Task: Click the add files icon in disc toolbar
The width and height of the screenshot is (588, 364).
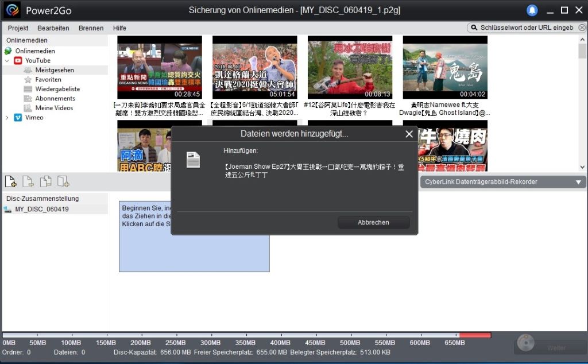Action: [x=10, y=182]
